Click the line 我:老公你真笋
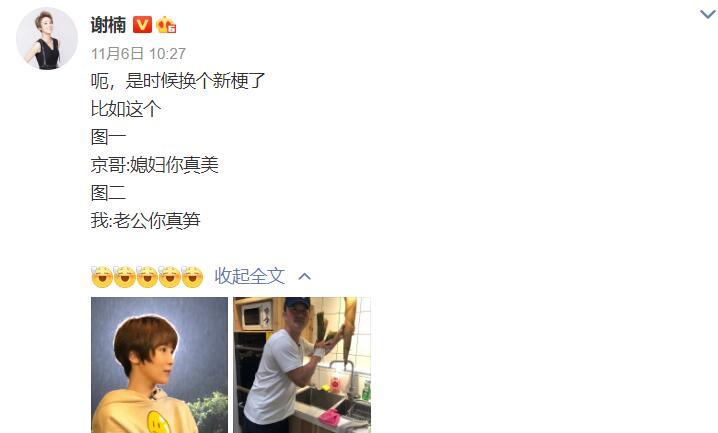 tap(146, 221)
